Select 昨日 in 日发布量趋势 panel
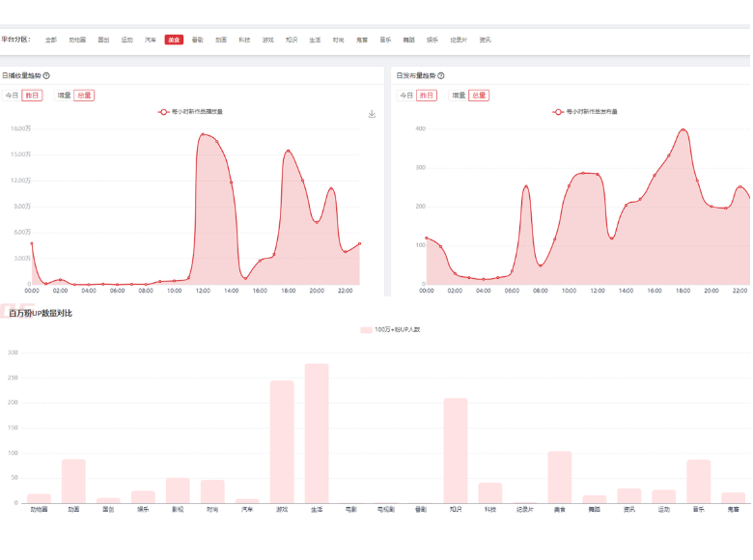 click(426, 96)
